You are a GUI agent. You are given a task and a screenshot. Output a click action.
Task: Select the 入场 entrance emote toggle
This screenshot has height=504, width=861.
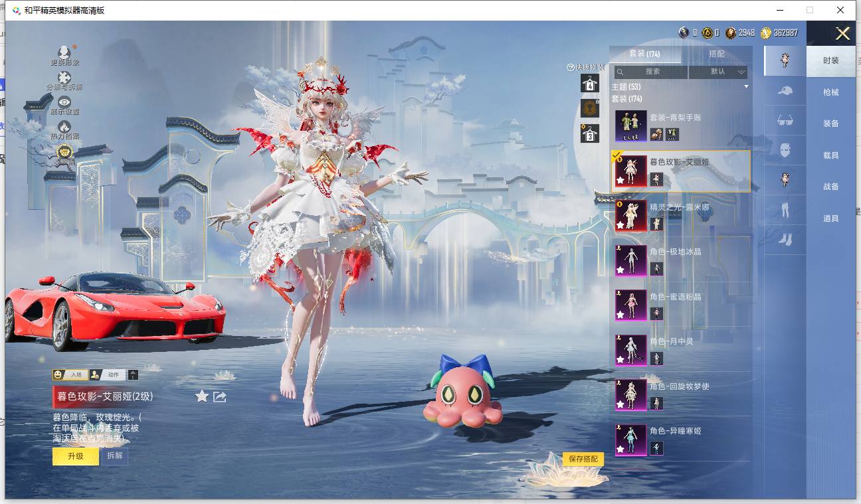tap(70, 375)
